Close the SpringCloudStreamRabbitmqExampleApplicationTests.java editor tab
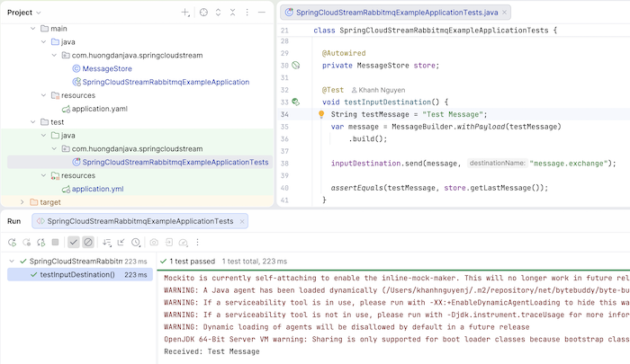This screenshot has width=630, height=364. coord(504,13)
